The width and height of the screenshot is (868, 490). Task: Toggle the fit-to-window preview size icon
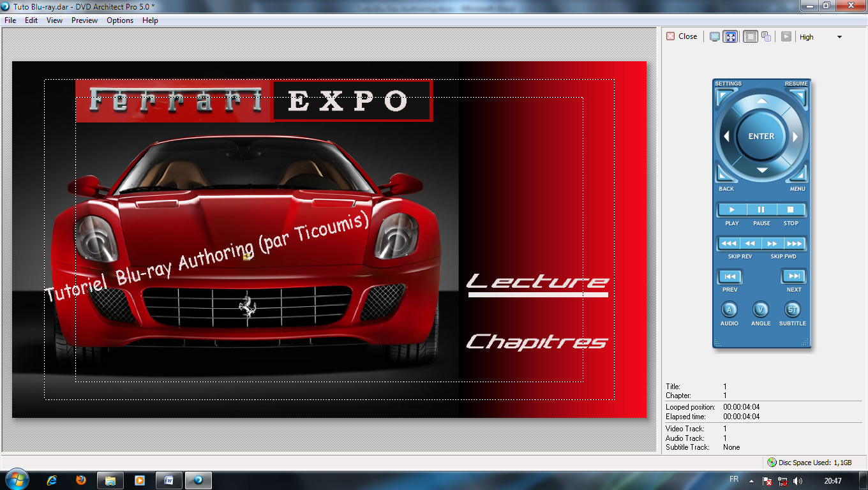pos(730,37)
